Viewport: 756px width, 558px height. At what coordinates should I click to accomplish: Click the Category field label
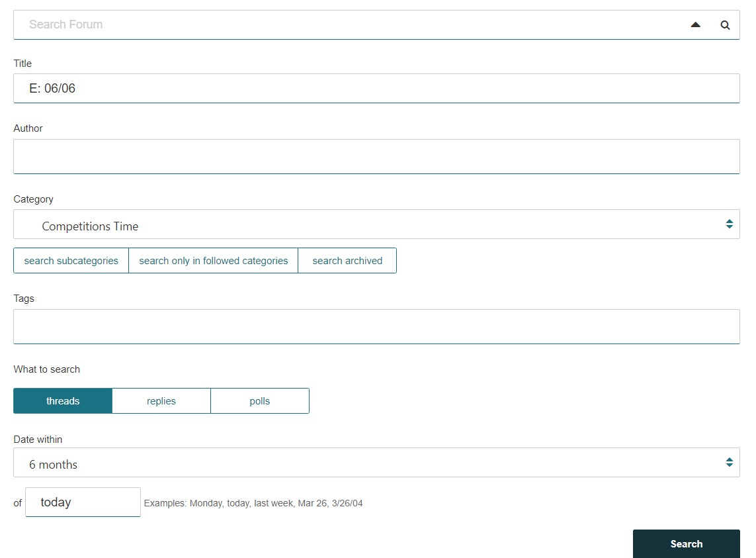[x=33, y=199]
